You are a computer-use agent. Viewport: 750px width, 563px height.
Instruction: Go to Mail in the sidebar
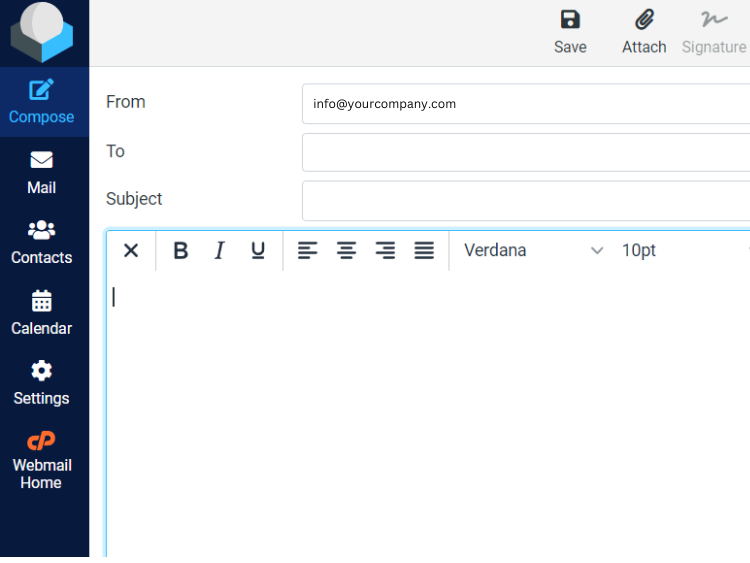42,173
